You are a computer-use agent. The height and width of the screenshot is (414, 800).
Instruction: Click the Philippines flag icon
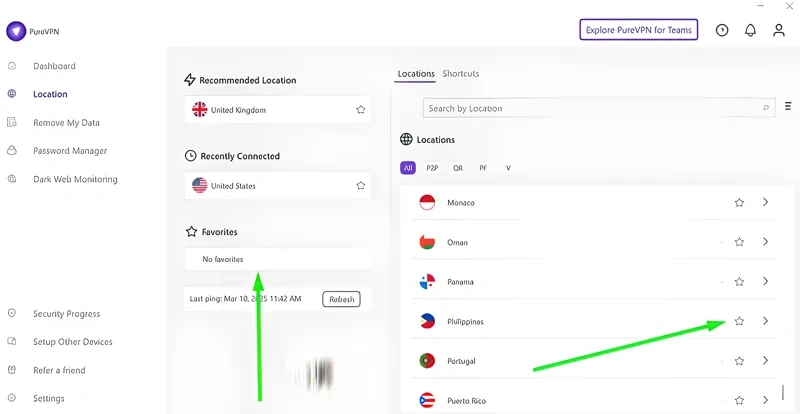tap(427, 321)
